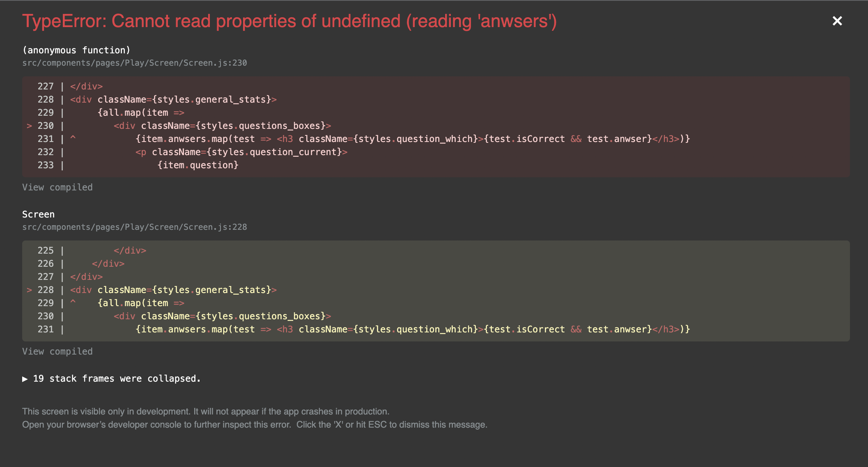Screen dimensions: 868x467
Task: Open the Screen.js:230 file path
Action: coord(135,63)
